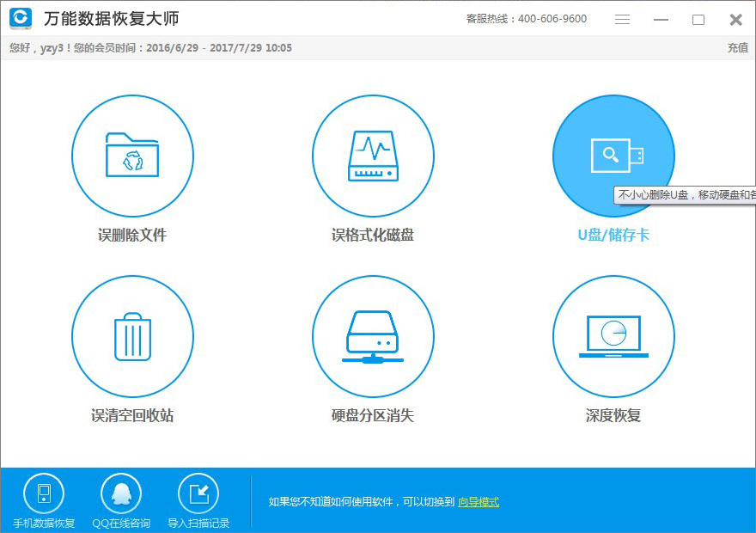
Task: Open the hamburger menu in the title bar
Action: click(622, 19)
